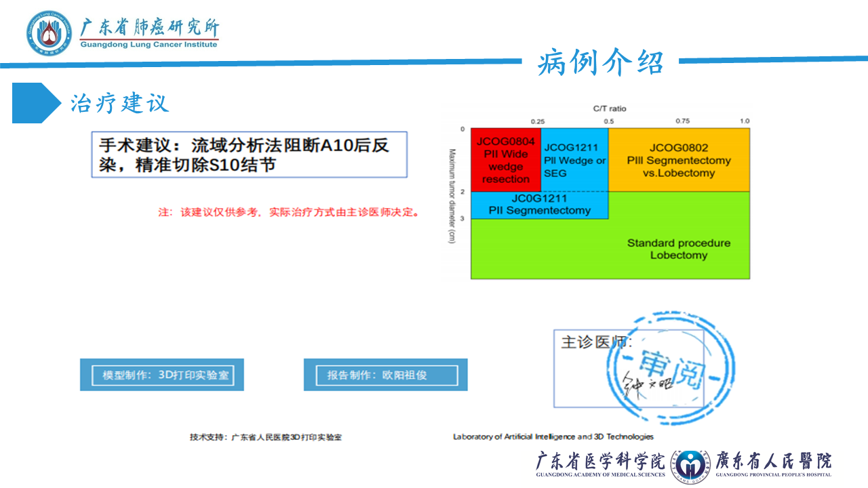Image resolution: width=868 pixels, height=488 pixels.
Task: Click the 病例介绍 slide title
Action: tap(600, 63)
